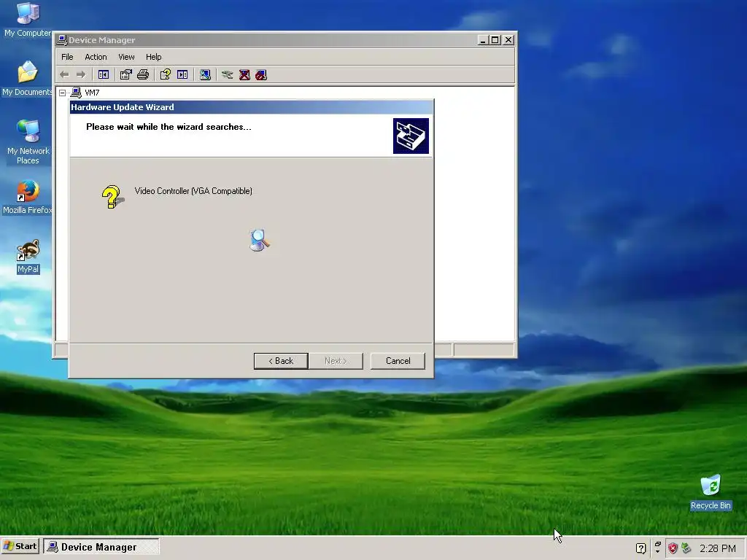Select the My Network Places desktop icon
Screen dimensions: 747x560
[x=28, y=142]
